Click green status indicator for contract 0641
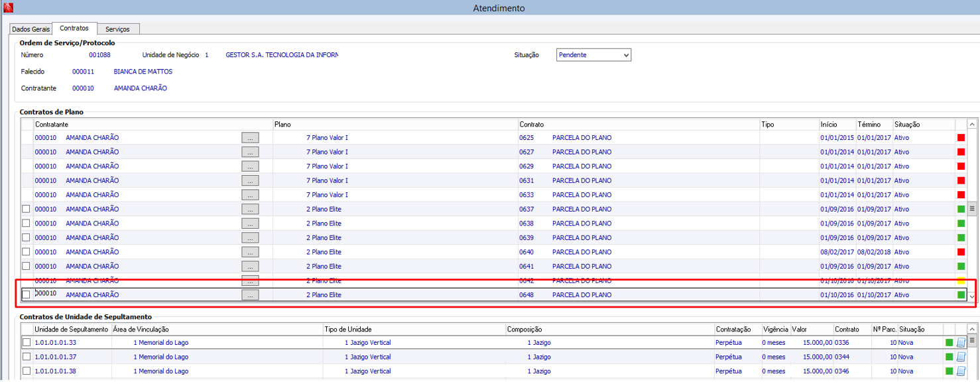The height and width of the screenshot is (382, 980). 961,267
